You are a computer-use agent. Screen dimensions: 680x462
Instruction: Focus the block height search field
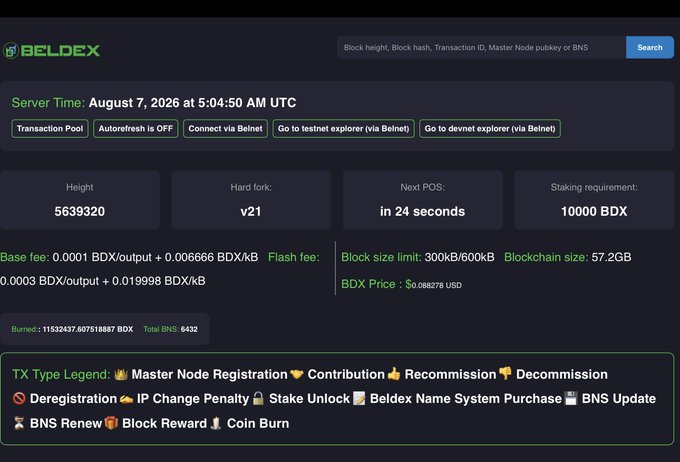[481, 47]
